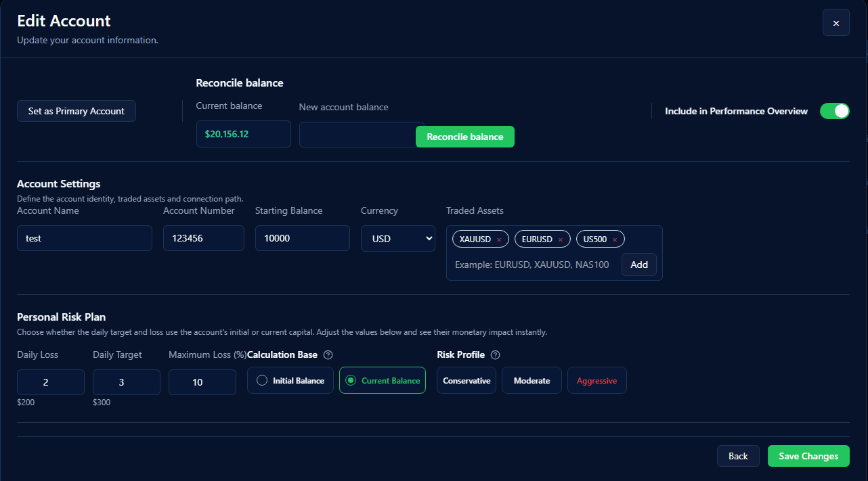868x481 pixels.
Task: Click the $200 daily loss amount
Action: (x=26, y=403)
